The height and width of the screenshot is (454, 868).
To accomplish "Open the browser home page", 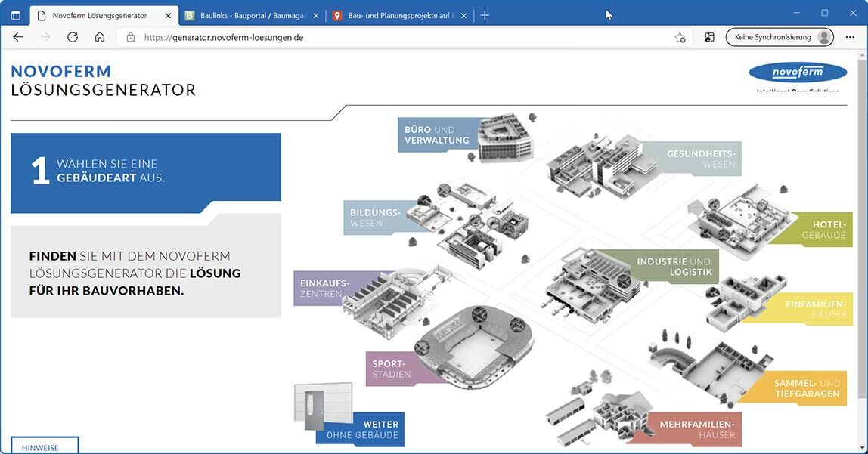I will click(100, 37).
